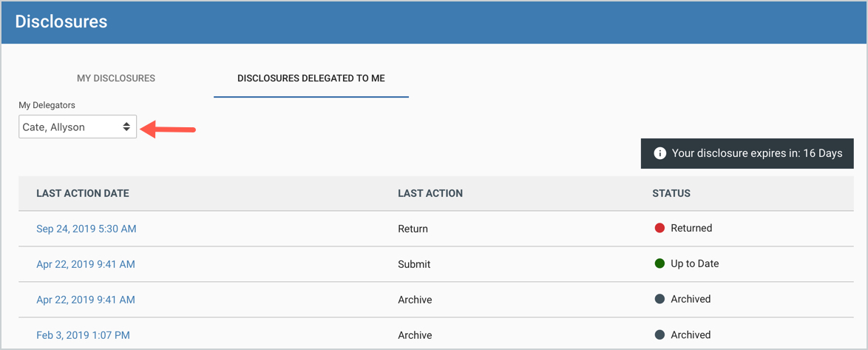Click the green Up to Date status dot
Image resolution: width=868 pixels, height=350 pixels.
coord(660,263)
